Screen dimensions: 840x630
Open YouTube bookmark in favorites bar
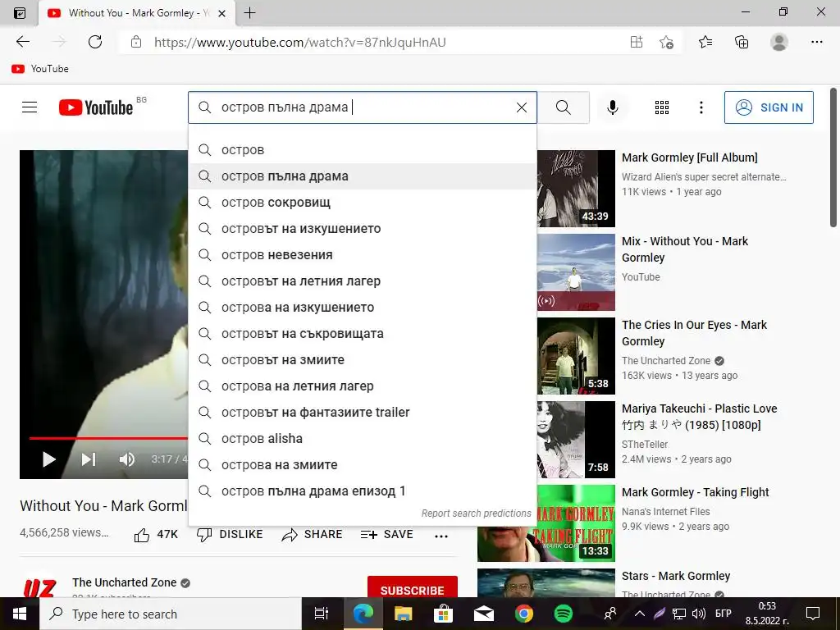pos(40,69)
